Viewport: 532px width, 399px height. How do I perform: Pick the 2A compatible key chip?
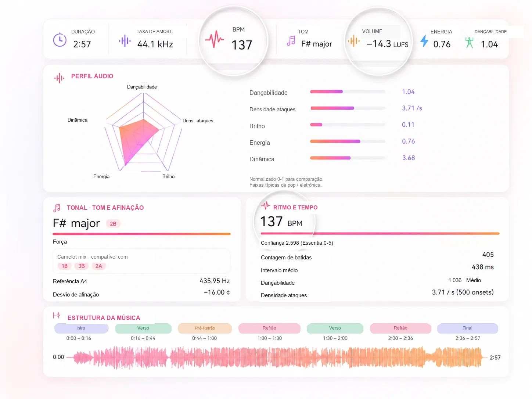(x=99, y=266)
